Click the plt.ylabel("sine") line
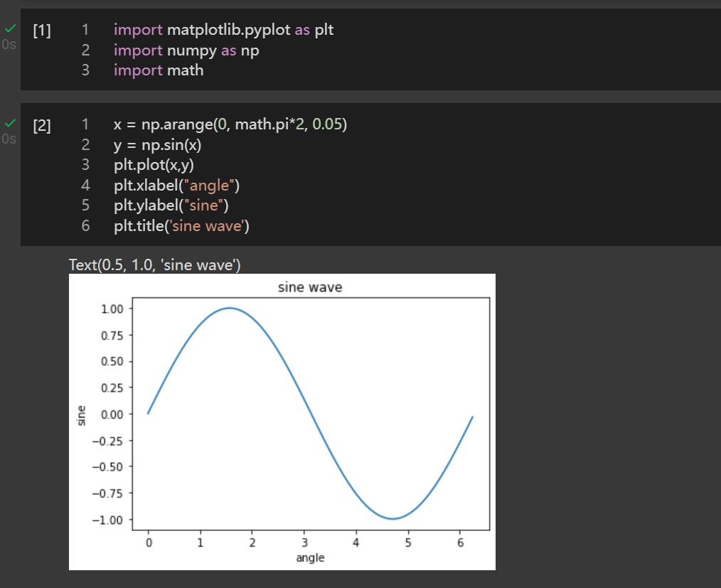This screenshot has width=721, height=588. coord(171,205)
